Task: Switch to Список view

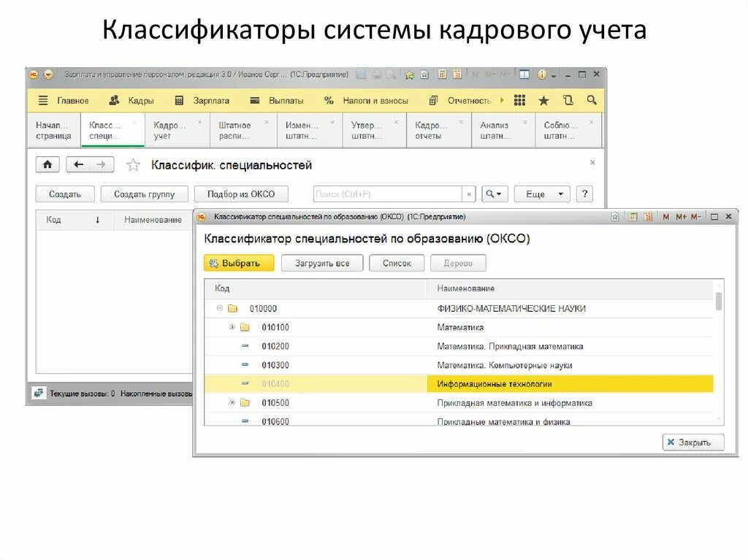Action: (x=397, y=263)
